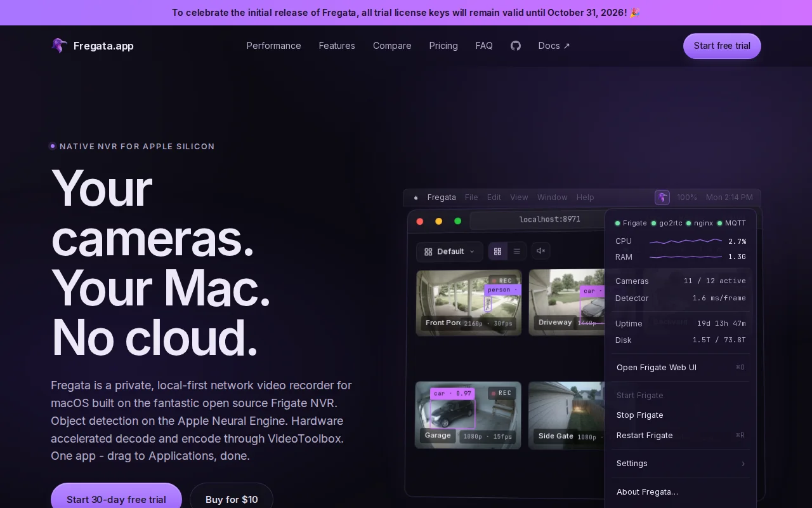Viewport: 812px width, 508px height.
Task: Open the Window menu in mock menu bar
Action: pos(553,197)
